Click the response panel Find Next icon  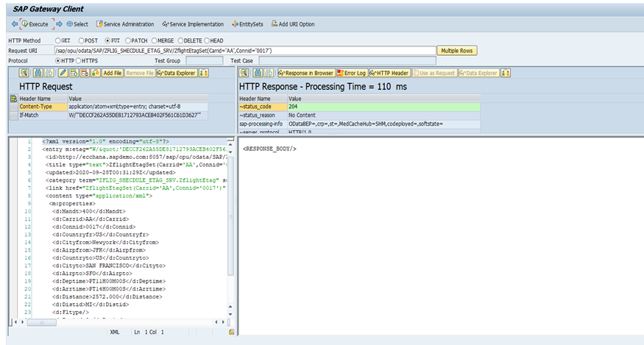click(269, 73)
